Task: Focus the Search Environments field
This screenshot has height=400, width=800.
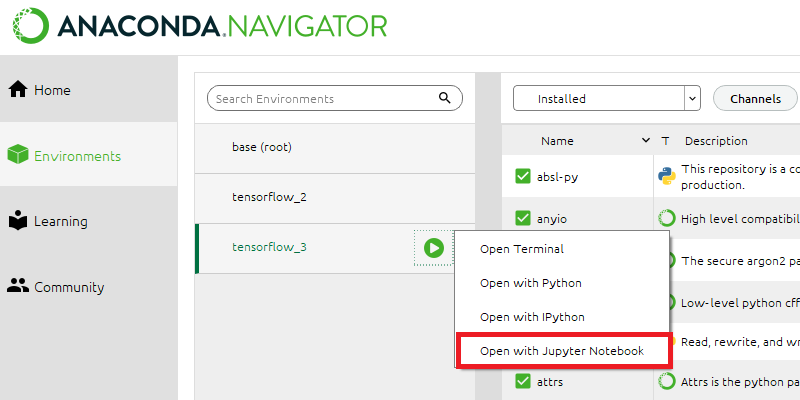Action: (x=335, y=98)
